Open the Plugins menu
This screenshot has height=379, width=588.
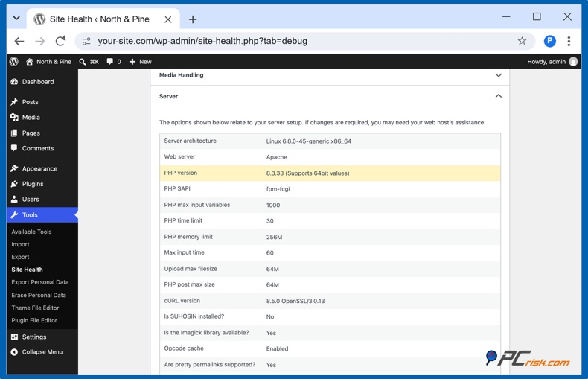(33, 184)
